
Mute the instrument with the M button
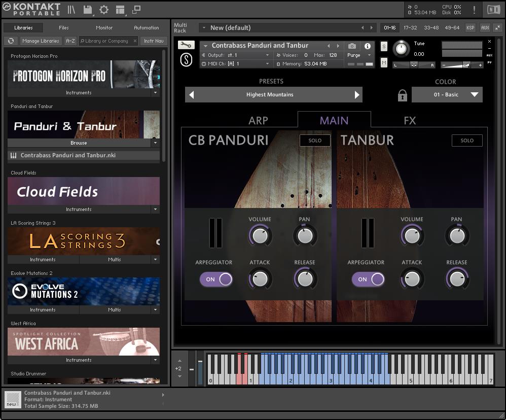384,62
